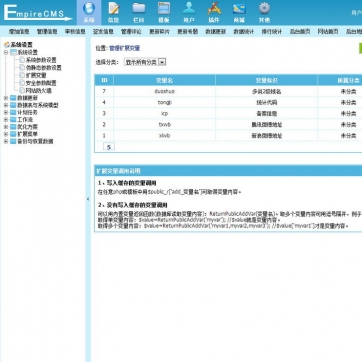This screenshot has width=362, height=362.
Task: Select 增加信息 in the shortcut bar
Action: [x=19, y=32]
